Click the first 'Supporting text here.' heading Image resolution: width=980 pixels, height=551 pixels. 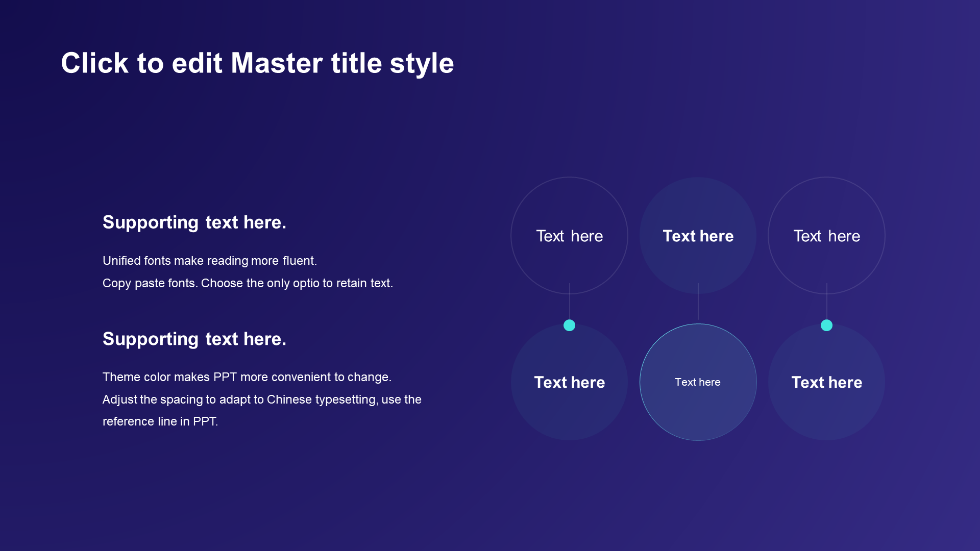coord(194,222)
